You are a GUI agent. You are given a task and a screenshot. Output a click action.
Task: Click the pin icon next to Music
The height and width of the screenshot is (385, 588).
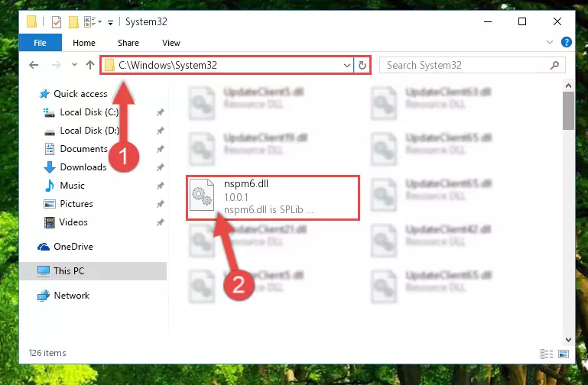160,186
